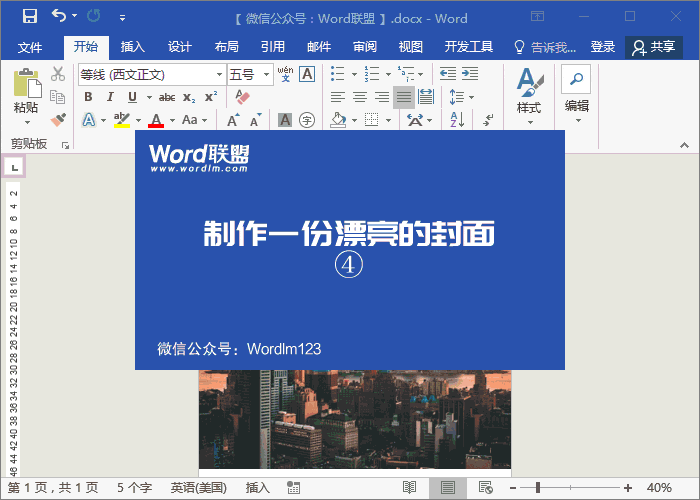Screen dimensions: 700x500
Task: Switch to the 审阅 (Review) tab
Action: tap(365, 47)
